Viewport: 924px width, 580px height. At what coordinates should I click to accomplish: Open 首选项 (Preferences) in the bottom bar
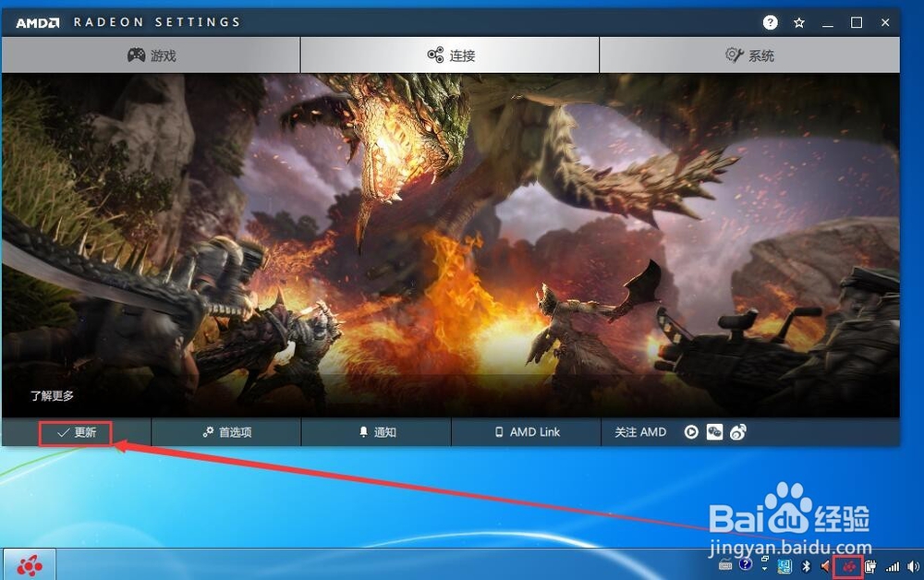point(227,432)
